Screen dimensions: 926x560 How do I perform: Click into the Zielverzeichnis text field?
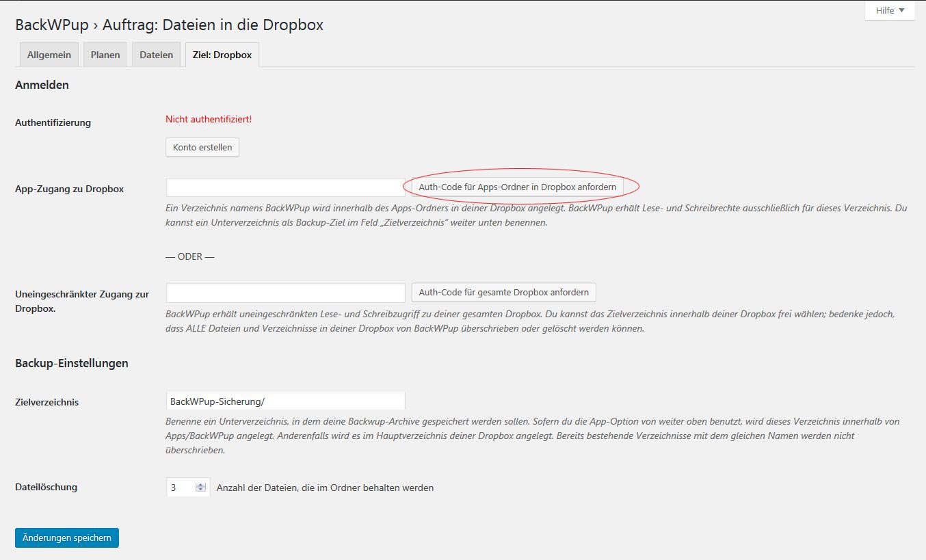[286, 401]
